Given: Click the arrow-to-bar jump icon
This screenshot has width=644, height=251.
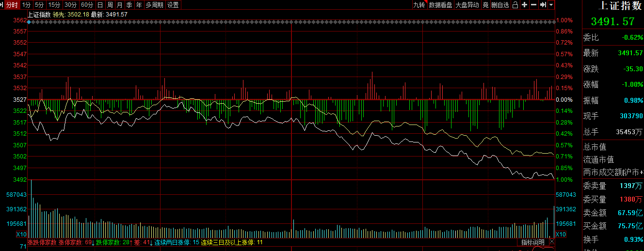Looking at the screenshot, I should coord(543,5).
